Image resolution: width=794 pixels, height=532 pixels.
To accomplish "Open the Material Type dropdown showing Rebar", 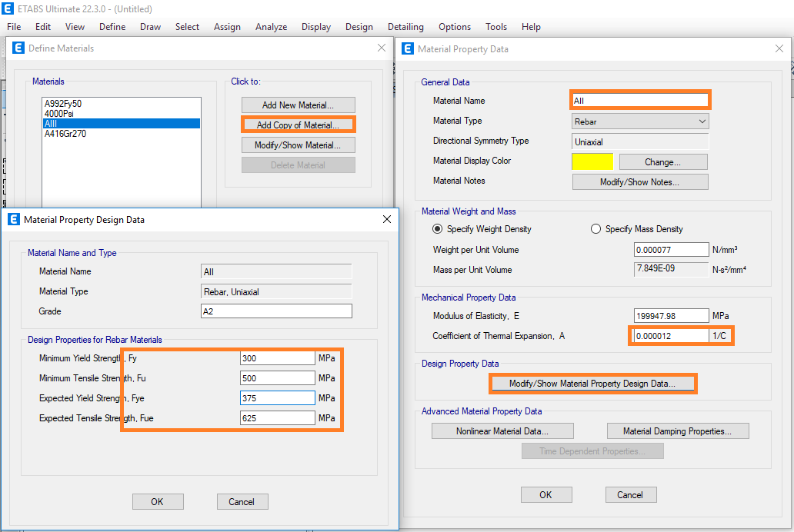I will (x=640, y=121).
